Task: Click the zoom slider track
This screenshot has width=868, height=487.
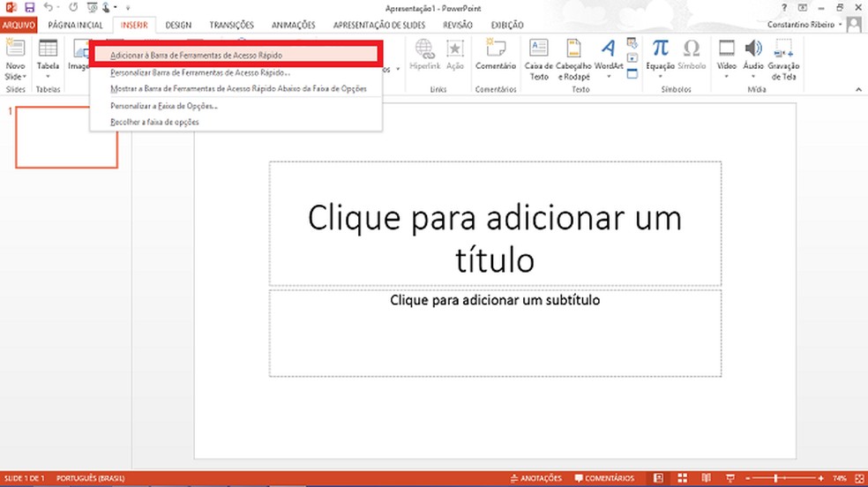Action: (784, 478)
